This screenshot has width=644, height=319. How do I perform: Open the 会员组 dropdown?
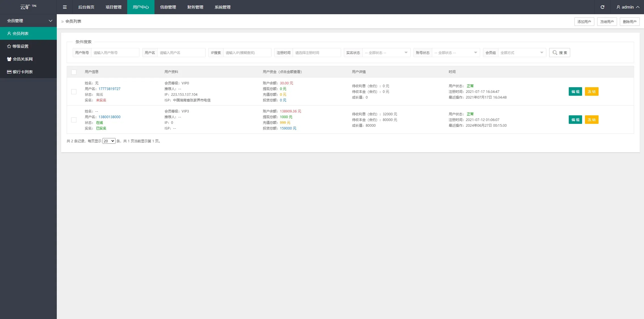pyautogui.click(x=522, y=53)
